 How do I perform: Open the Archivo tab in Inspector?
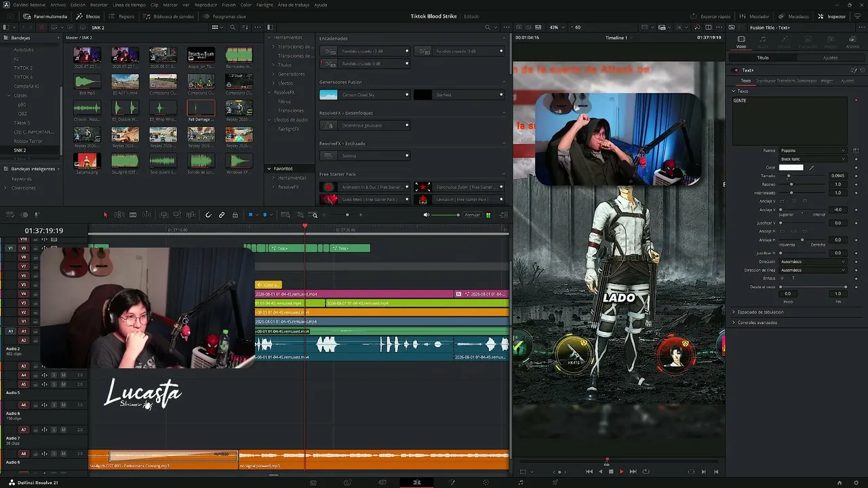coord(852,41)
